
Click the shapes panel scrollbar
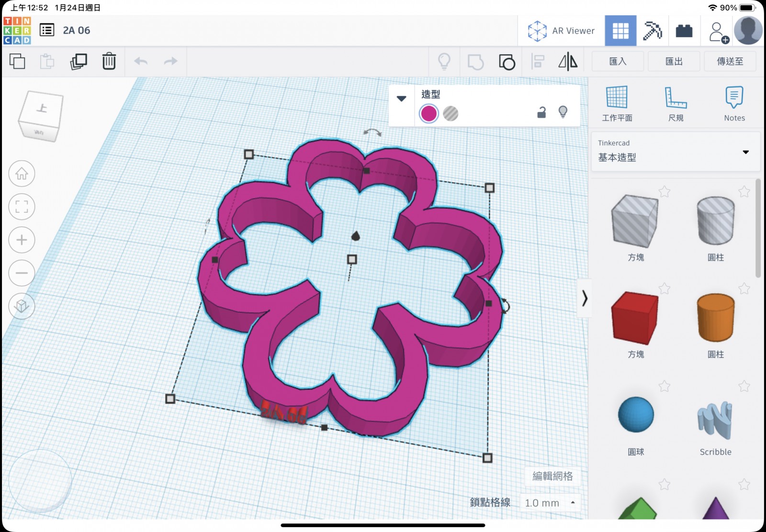pos(758,228)
